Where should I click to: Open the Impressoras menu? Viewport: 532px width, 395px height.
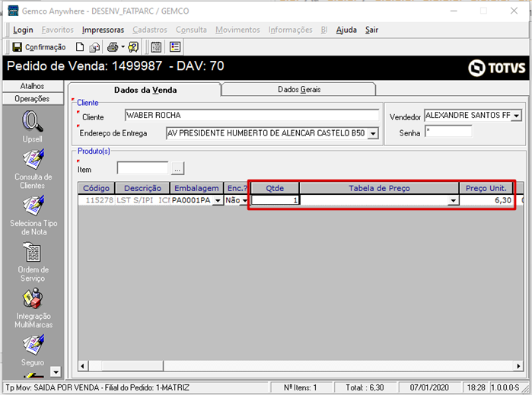tap(104, 30)
